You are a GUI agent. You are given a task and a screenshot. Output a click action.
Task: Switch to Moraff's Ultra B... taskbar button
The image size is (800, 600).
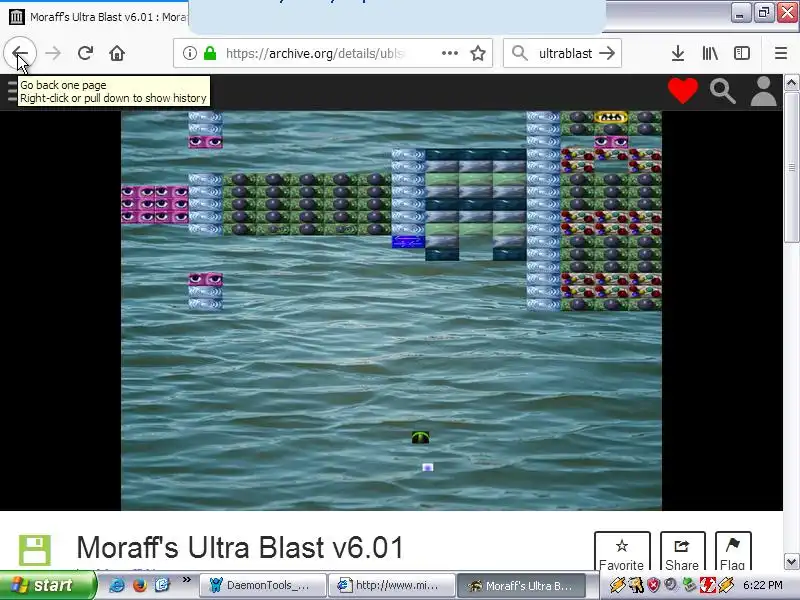coord(523,585)
